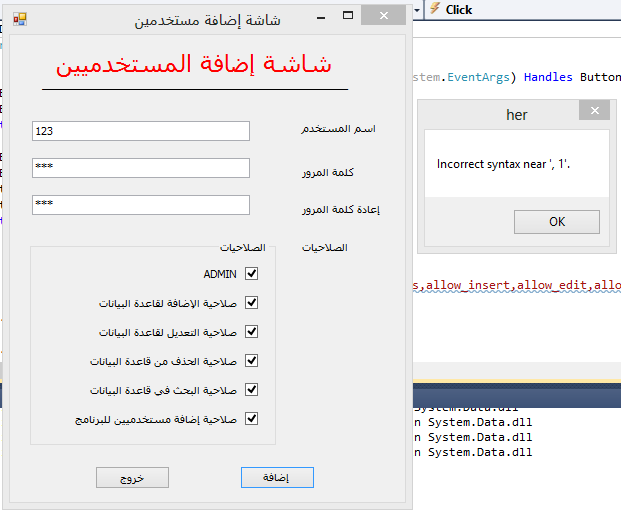Toggle the صلاحية الإضافة لقاعدة البيانات checkbox
Screen dimensions: 621x515
click(x=251, y=303)
